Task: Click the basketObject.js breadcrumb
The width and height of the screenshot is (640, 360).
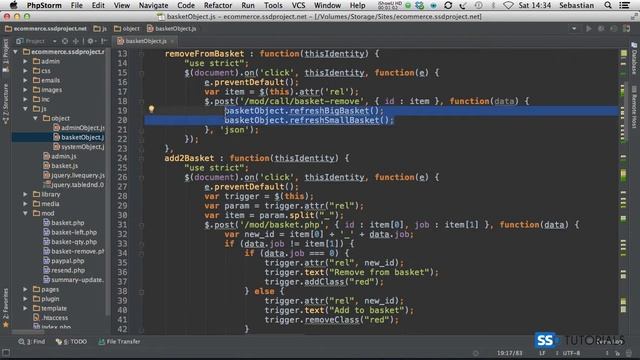Action: click(x=171, y=29)
